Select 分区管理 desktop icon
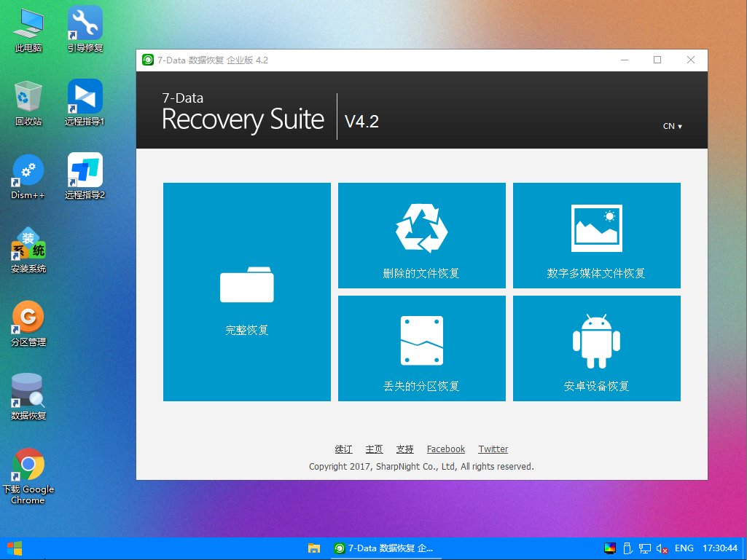 click(28, 324)
